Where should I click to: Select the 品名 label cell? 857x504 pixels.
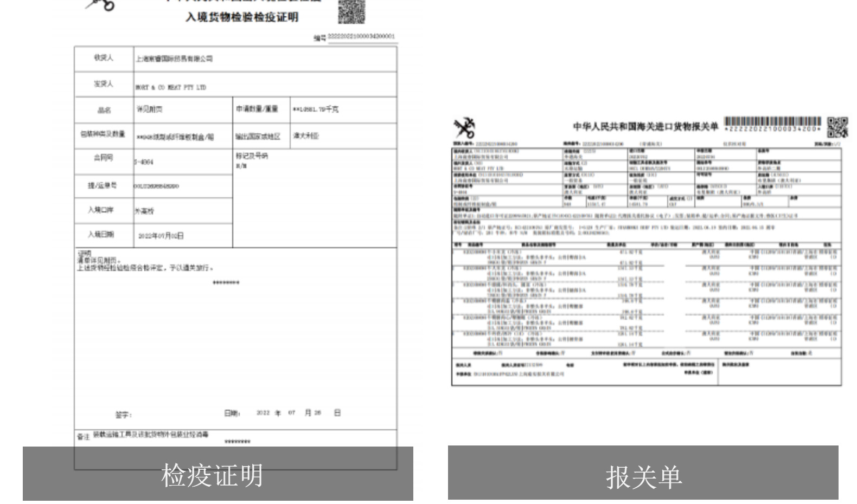pyautogui.click(x=104, y=110)
